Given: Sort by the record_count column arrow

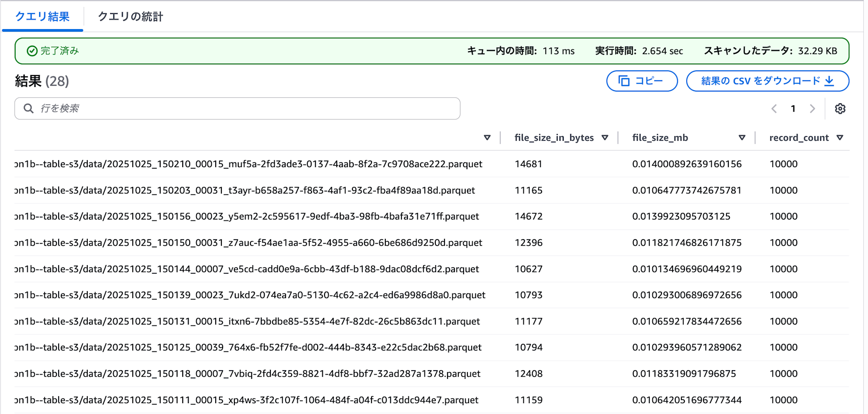Looking at the screenshot, I should pos(840,138).
